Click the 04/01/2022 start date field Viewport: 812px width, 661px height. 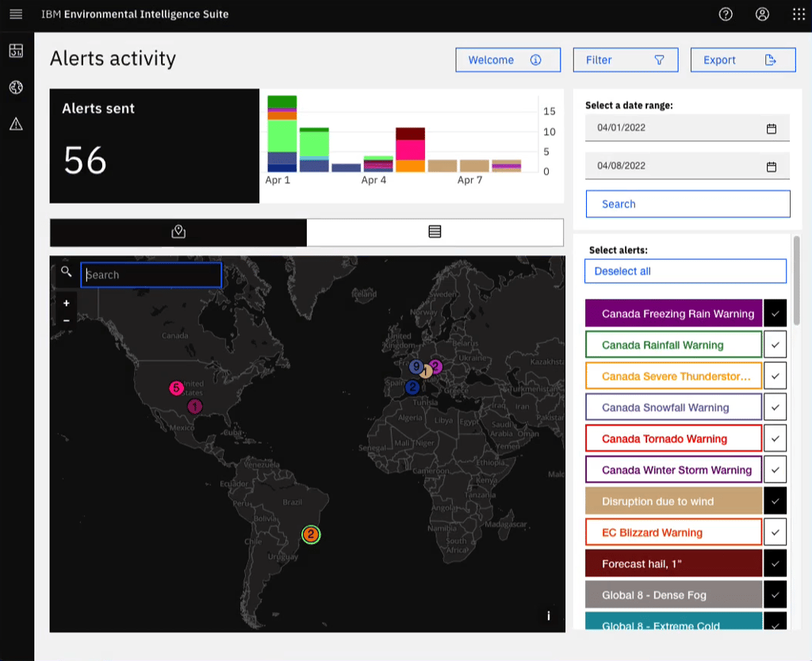tap(687, 128)
